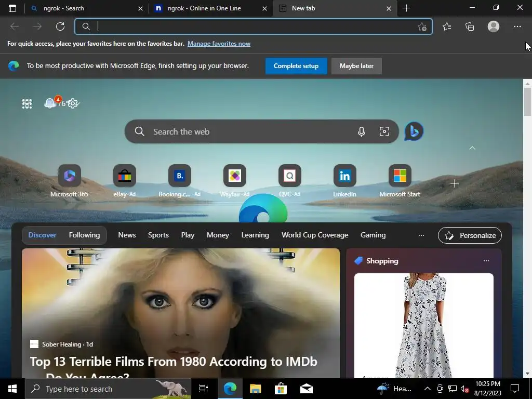Viewport: 532px width, 399px height.
Task: Open the tab actions menu icon
Action: pyautogui.click(x=12, y=8)
